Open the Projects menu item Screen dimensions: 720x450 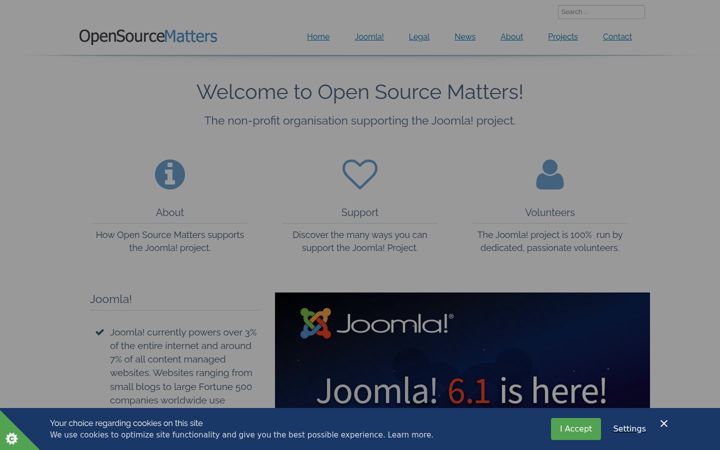(562, 37)
